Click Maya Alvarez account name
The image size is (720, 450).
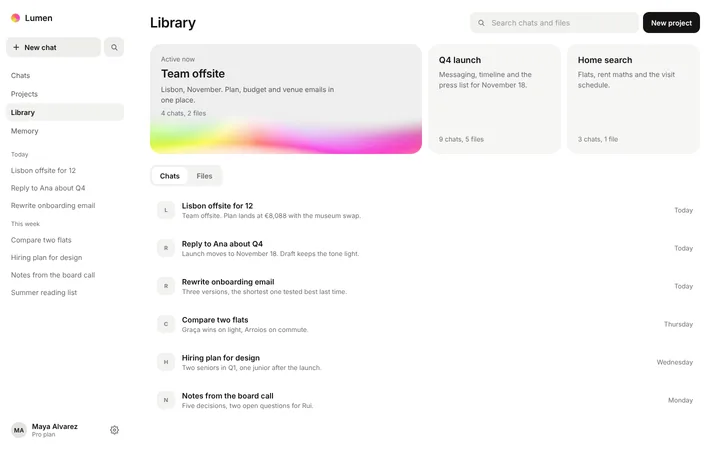55,427
